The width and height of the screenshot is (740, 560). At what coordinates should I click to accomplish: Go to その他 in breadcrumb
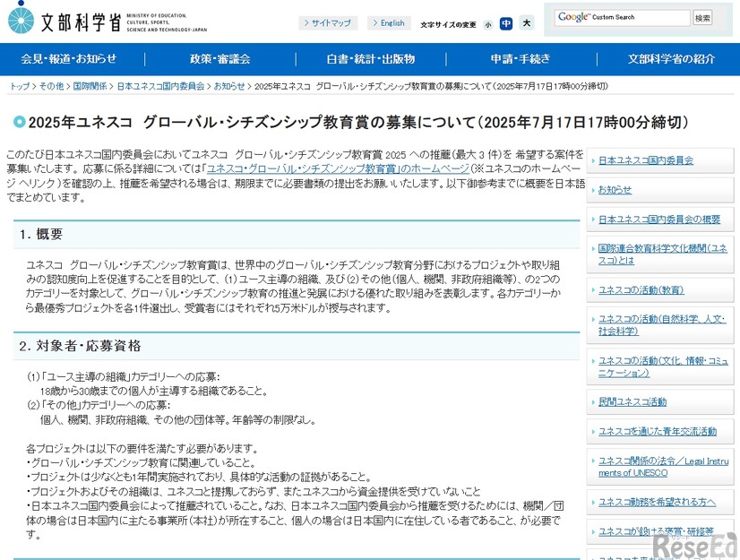point(51,86)
